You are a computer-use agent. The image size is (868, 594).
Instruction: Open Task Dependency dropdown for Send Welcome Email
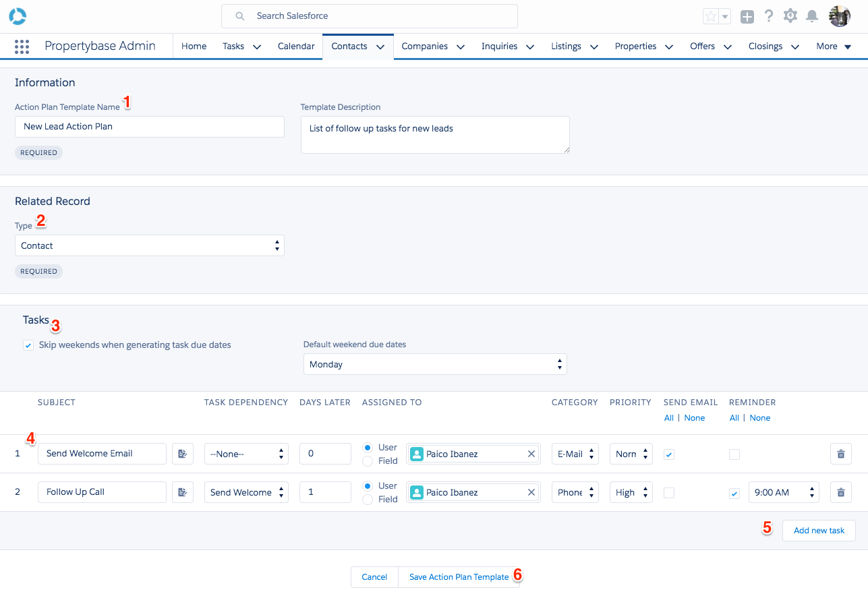click(x=246, y=454)
